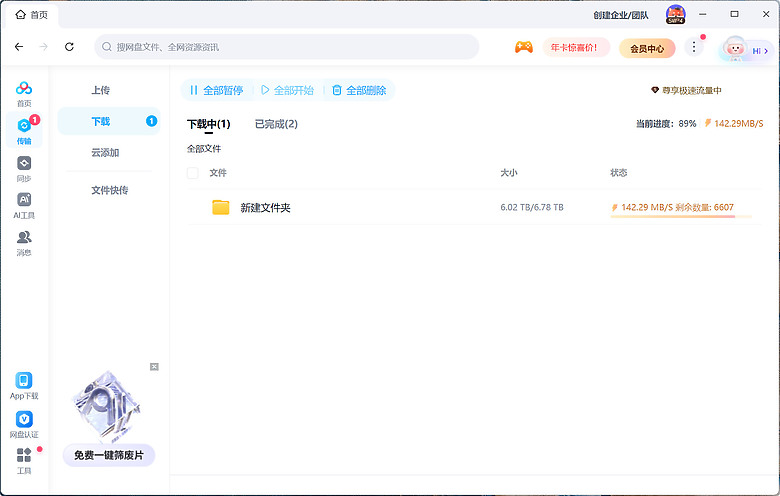
Task: Select the 下载 download section
Action: click(108, 121)
